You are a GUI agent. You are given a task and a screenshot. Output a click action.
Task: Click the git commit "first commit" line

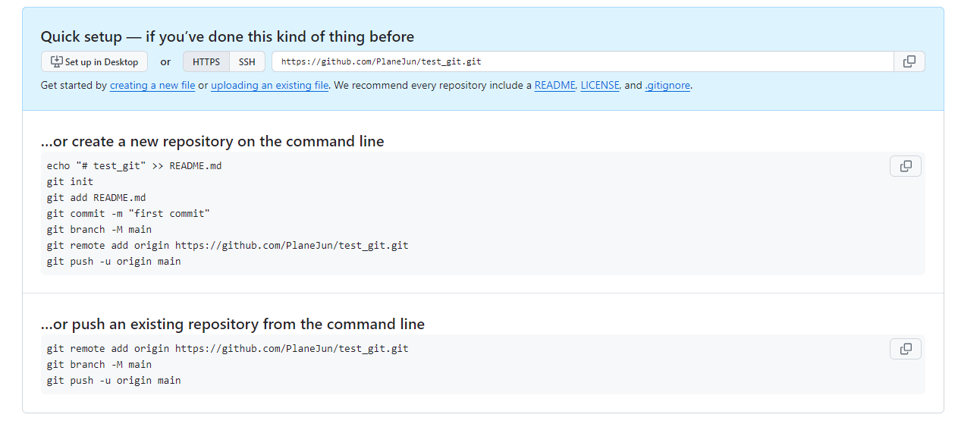128,213
